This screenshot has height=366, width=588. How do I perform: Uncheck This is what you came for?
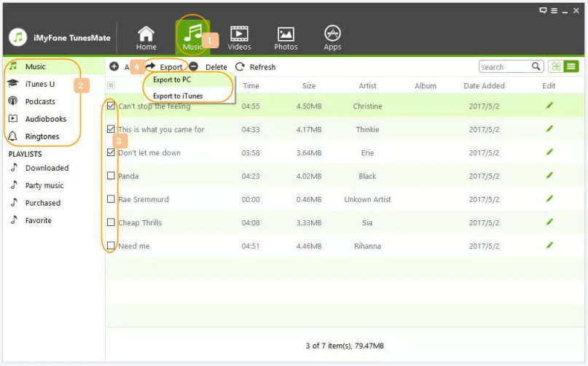coord(111,129)
